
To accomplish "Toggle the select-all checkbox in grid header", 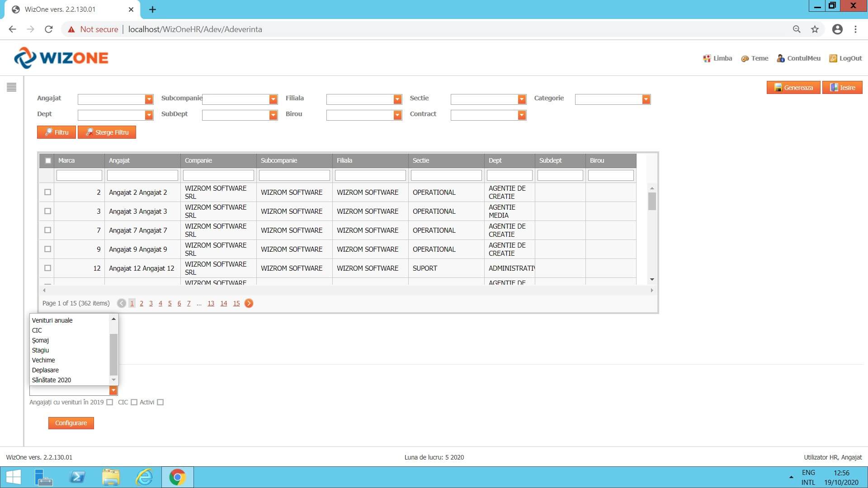I will point(48,160).
